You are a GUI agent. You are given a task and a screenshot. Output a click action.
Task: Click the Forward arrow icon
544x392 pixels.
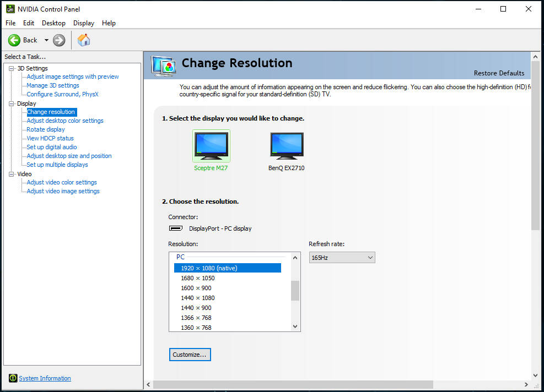[59, 40]
